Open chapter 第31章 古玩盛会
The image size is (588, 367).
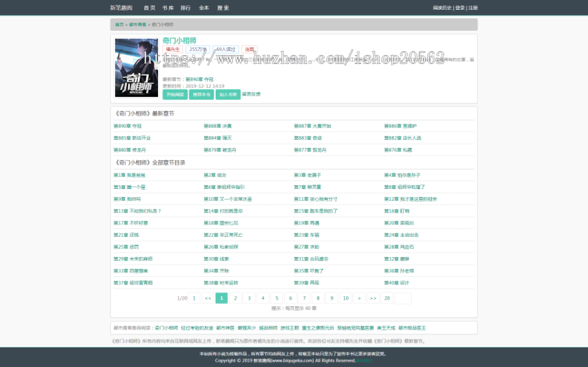(311, 259)
